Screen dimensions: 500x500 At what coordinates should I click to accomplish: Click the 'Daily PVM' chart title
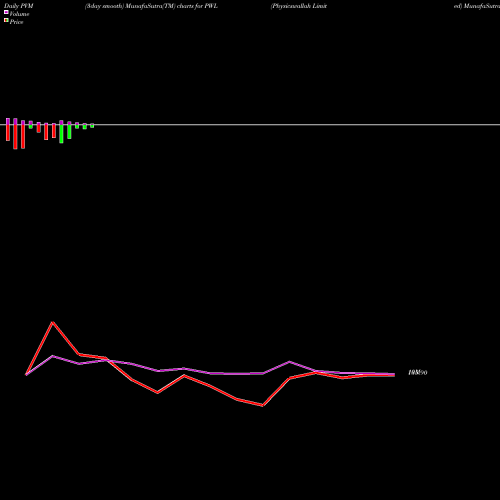[19, 6]
